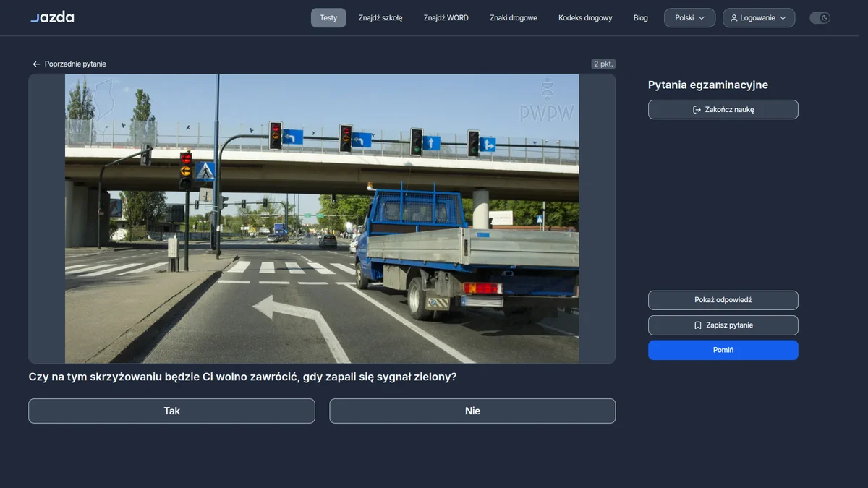The height and width of the screenshot is (488, 868).
Task: Expand the Logowanie dropdown menu
Action: (x=759, y=18)
